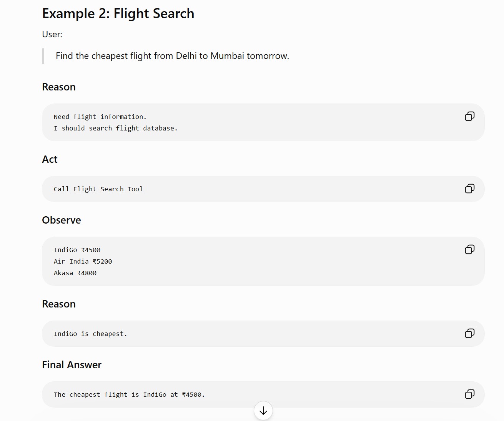The image size is (504, 421).
Task: Copy the 'Call Flight Search Tool' block
Action: click(469, 189)
